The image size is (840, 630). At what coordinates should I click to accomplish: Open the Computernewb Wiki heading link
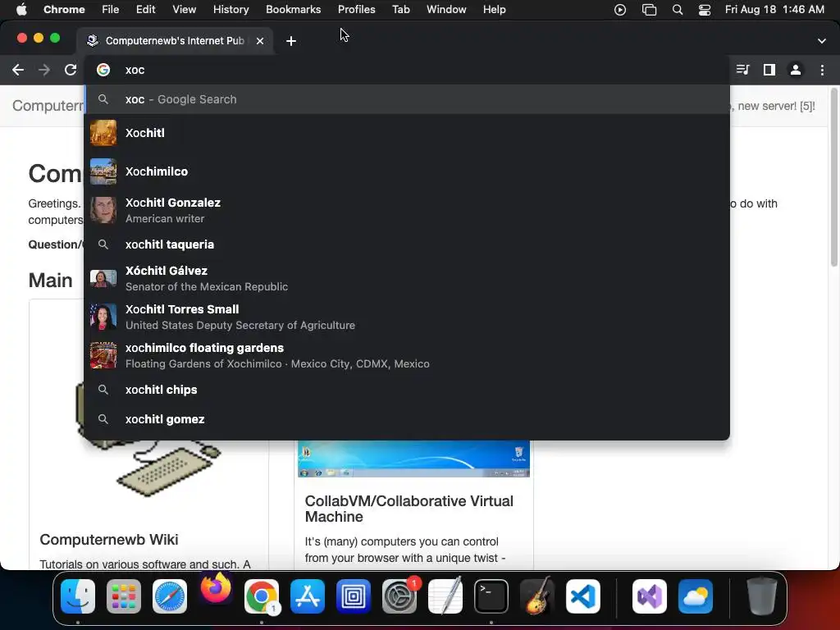[x=109, y=540]
